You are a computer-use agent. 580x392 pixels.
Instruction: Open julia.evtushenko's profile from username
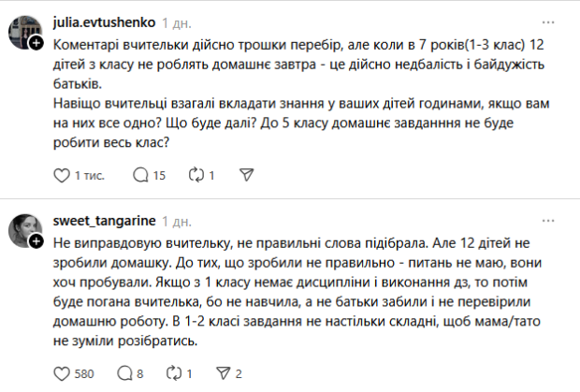click(102, 21)
